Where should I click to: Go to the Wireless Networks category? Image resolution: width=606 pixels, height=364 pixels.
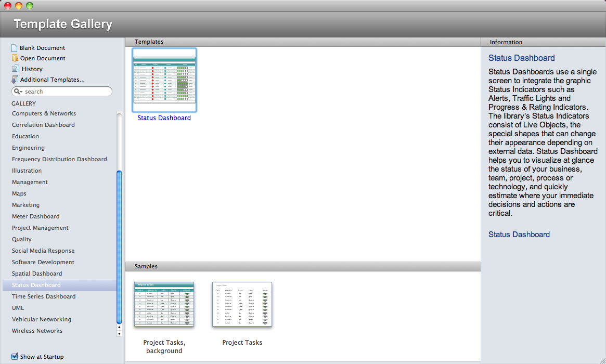click(x=37, y=331)
